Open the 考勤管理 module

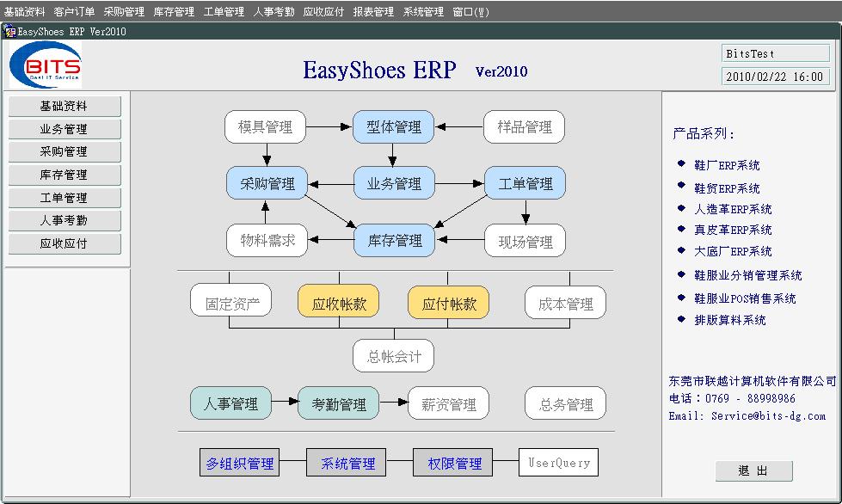(339, 403)
